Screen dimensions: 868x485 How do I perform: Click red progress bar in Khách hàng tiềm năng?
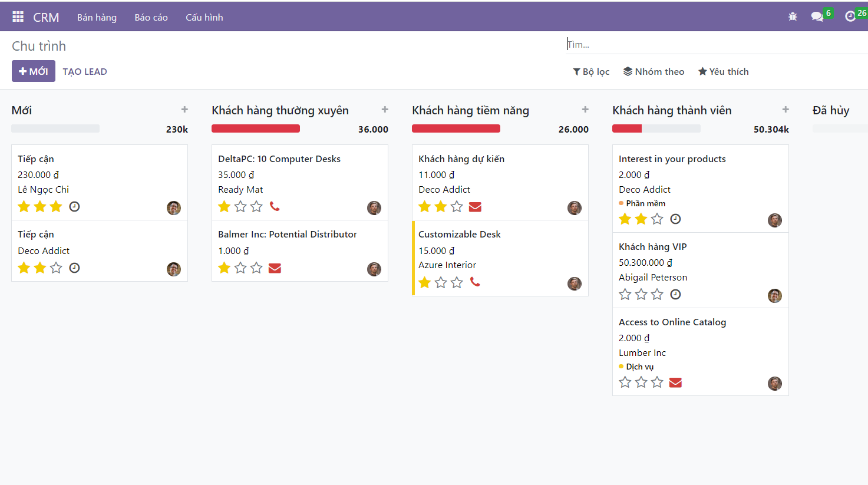coord(456,128)
